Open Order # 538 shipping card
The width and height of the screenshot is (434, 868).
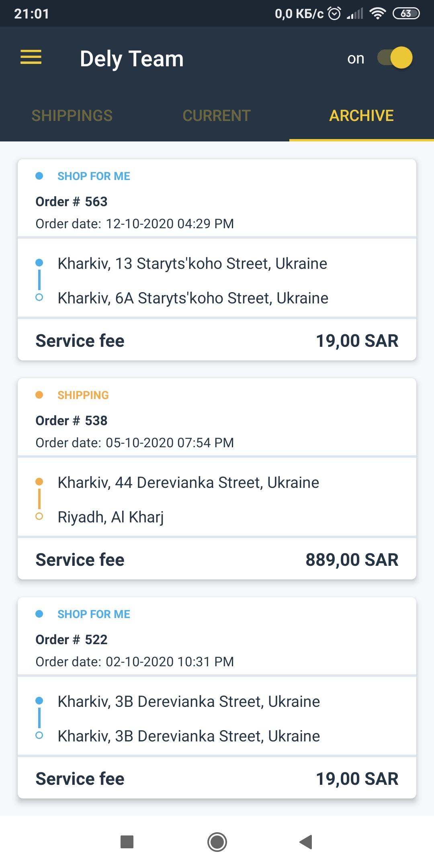coord(217,479)
